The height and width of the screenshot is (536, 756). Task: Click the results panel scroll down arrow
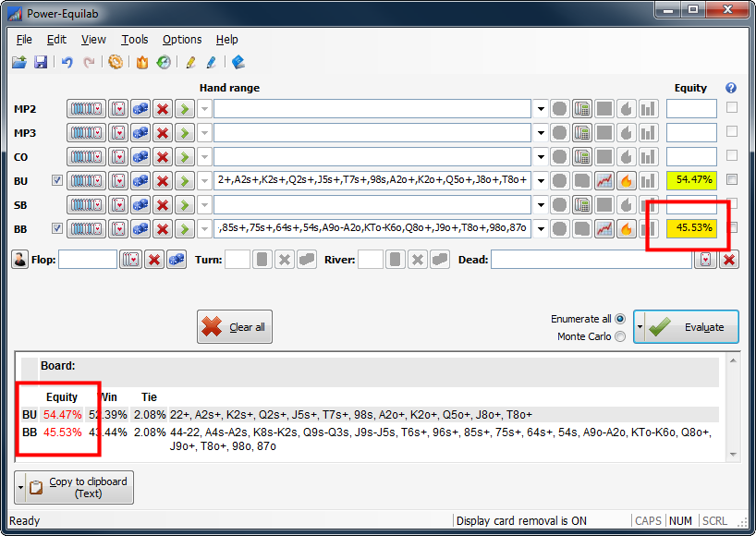click(733, 454)
